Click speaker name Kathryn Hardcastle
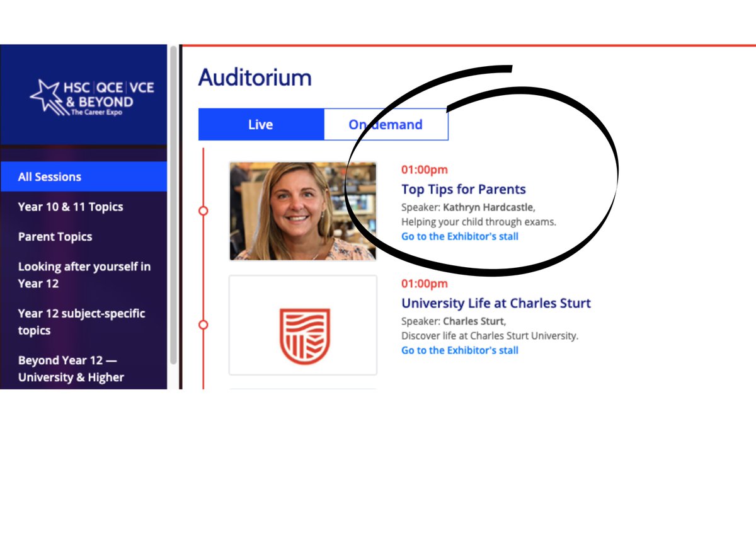Screen dimensions: 756x535 (x=489, y=207)
